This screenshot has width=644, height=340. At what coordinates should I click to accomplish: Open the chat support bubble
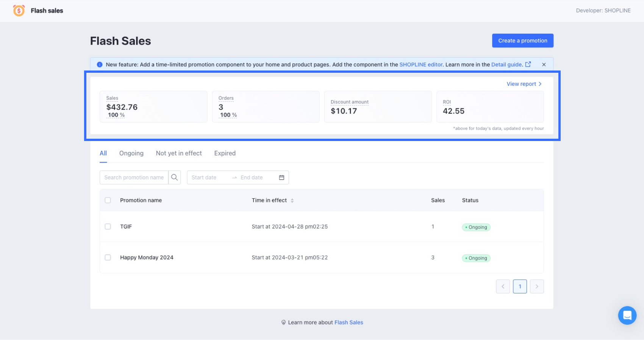point(627,315)
